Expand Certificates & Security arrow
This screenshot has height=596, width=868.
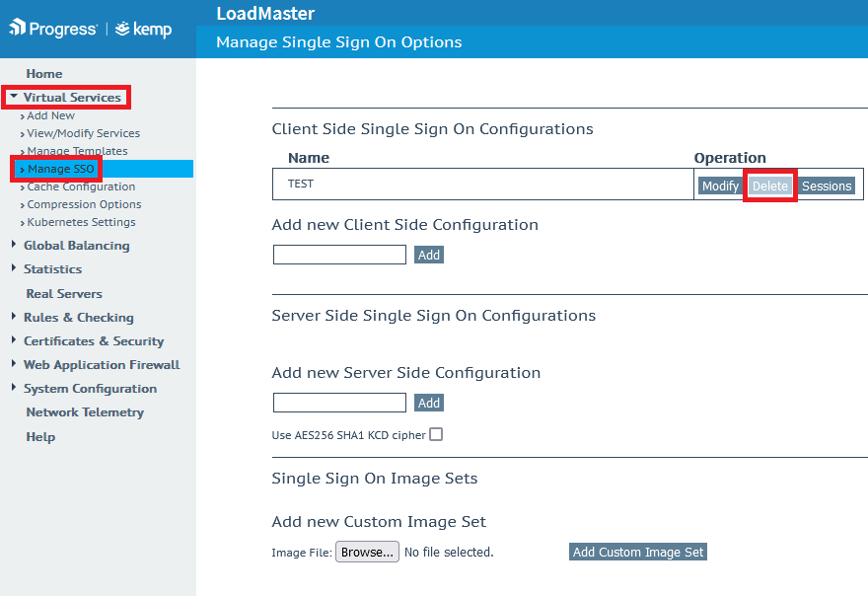point(14,340)
